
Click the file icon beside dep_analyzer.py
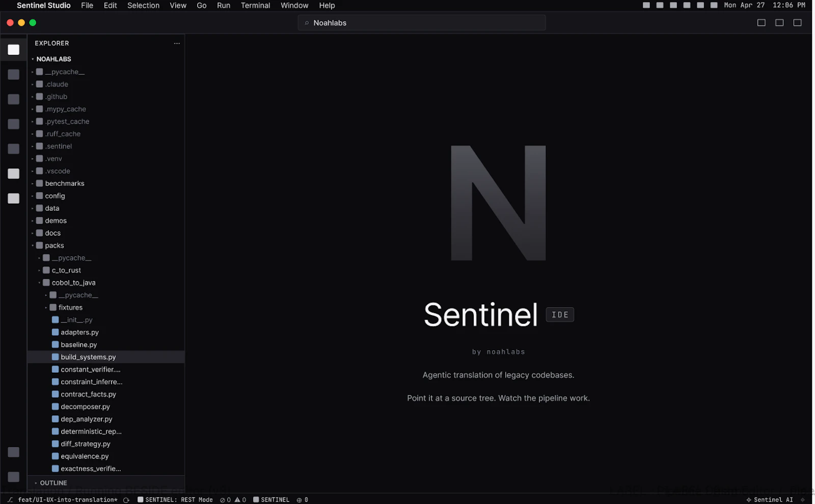(56, 419)
